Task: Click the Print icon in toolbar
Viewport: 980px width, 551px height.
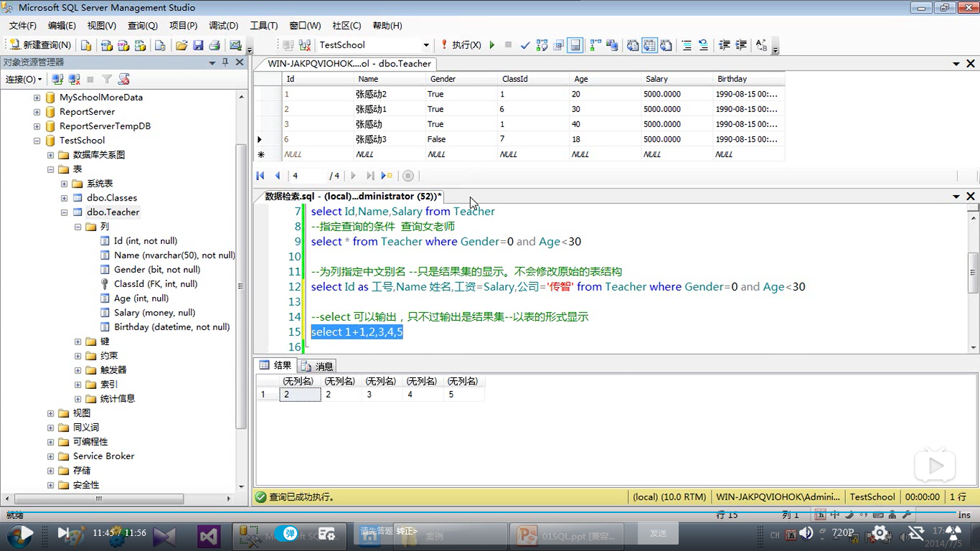Action: coord(214,44)
